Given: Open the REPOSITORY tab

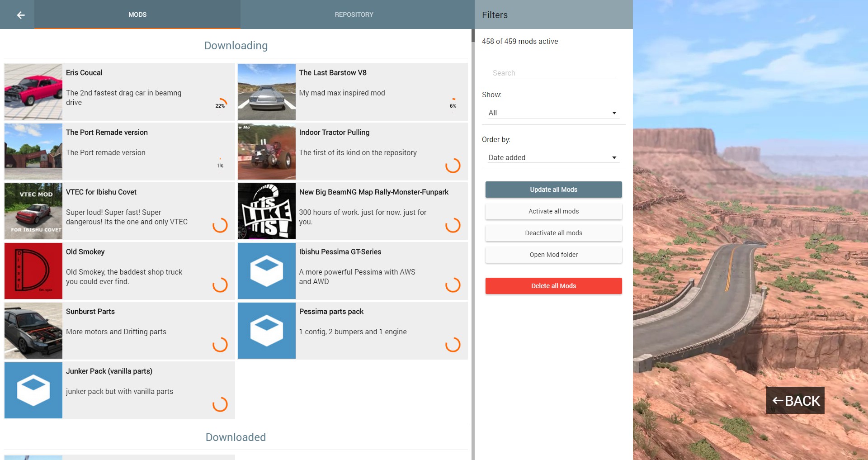Looking at the screenshot, I should pyautogui.click(x=354, y=14).
